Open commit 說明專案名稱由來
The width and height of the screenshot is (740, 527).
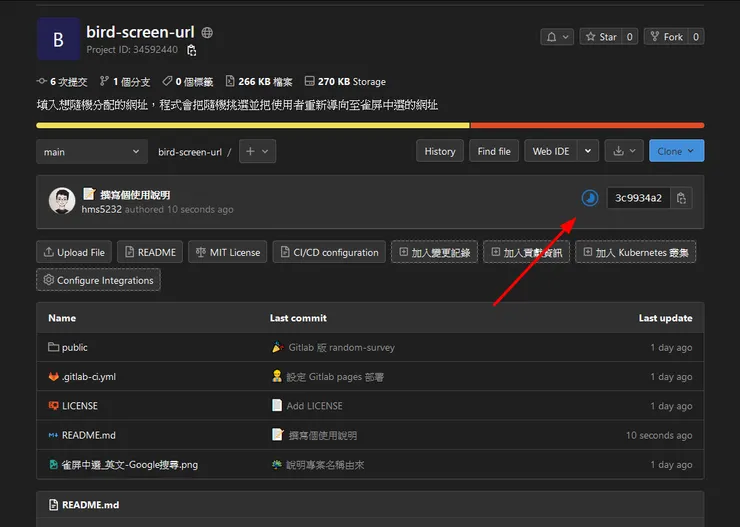pyautogui.click(x=325, y=465)
